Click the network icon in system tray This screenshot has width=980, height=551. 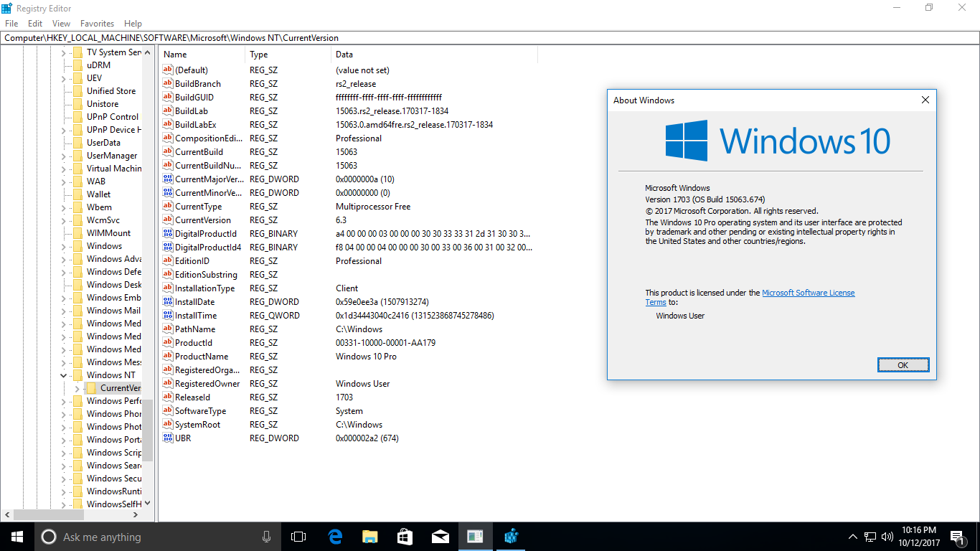pyautogui.click(x=870, y=537)
